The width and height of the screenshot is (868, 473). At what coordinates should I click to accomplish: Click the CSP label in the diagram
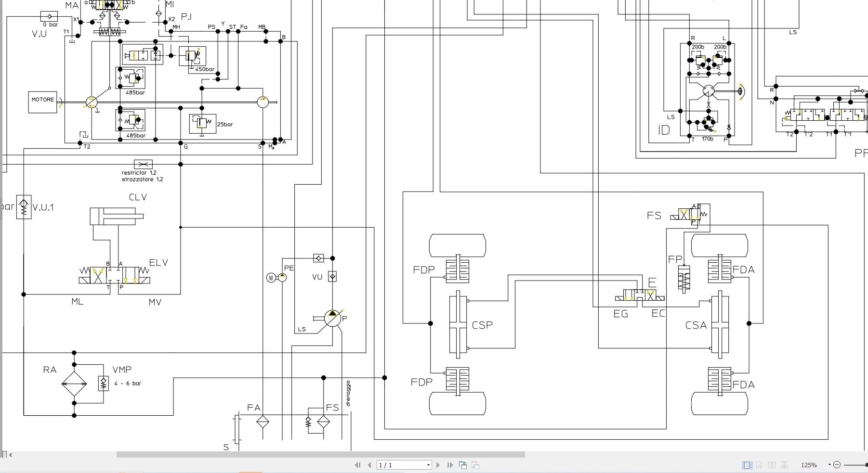(482, 325)
